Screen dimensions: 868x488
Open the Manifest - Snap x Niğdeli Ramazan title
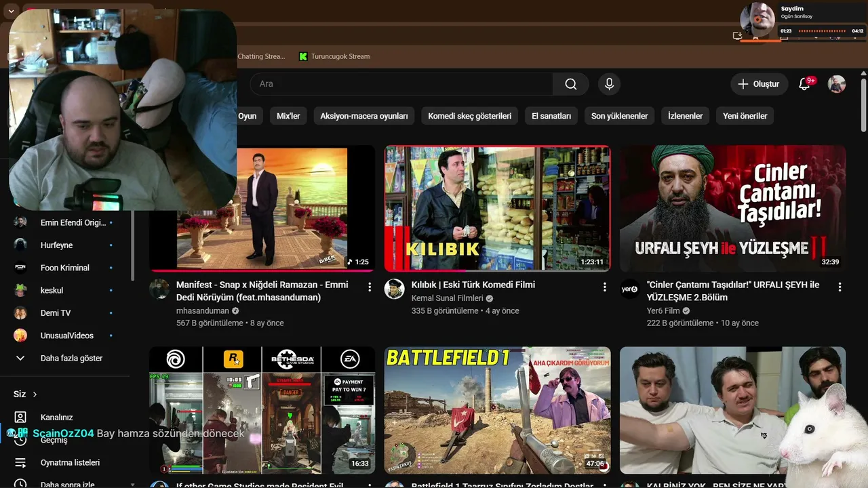(x=262, y=291)
